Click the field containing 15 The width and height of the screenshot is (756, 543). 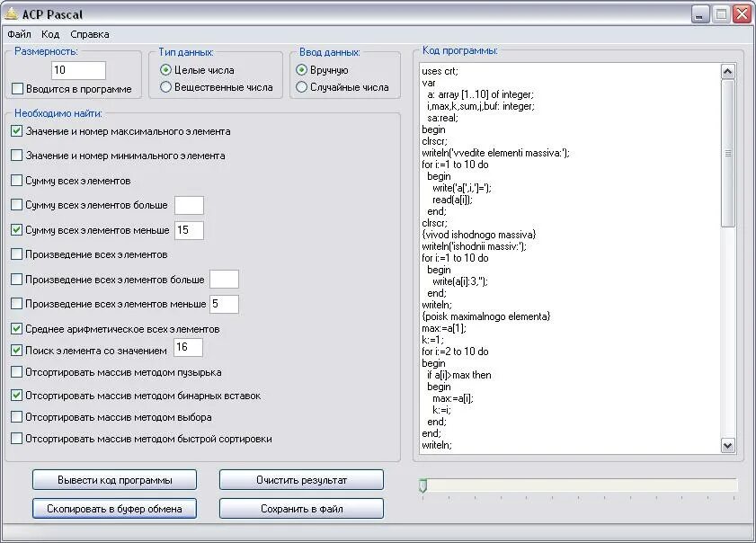tap(189, 230)
